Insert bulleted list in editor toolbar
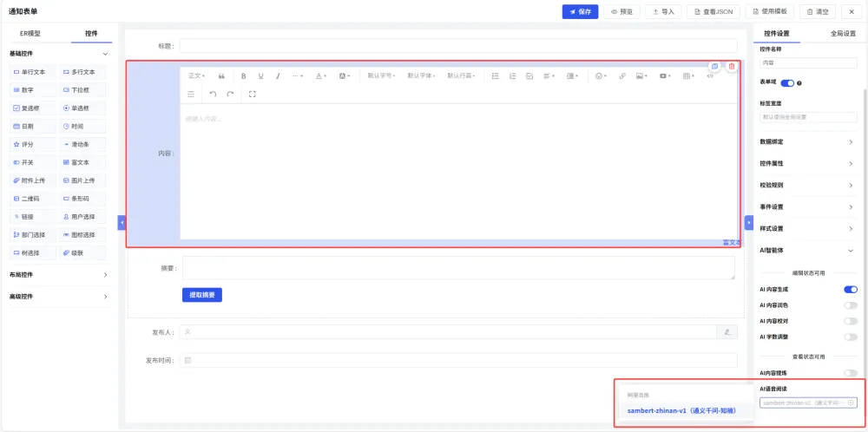The height and width of the screenshot is (432, 868). [496, 75]
